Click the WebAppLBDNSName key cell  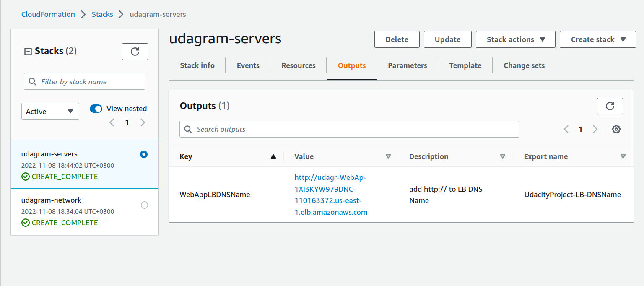215,195
